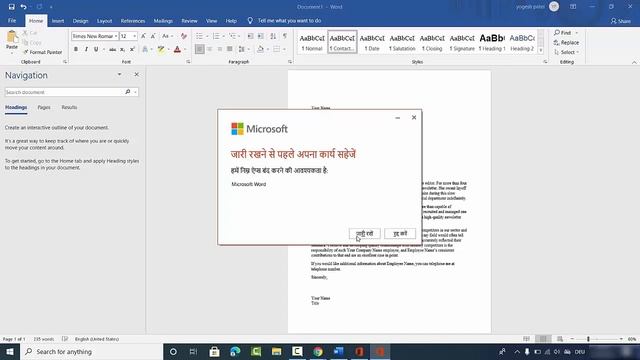This screenshot has height=360, width=640.
Task: Click the Sort icon
Action: [273, 36]
